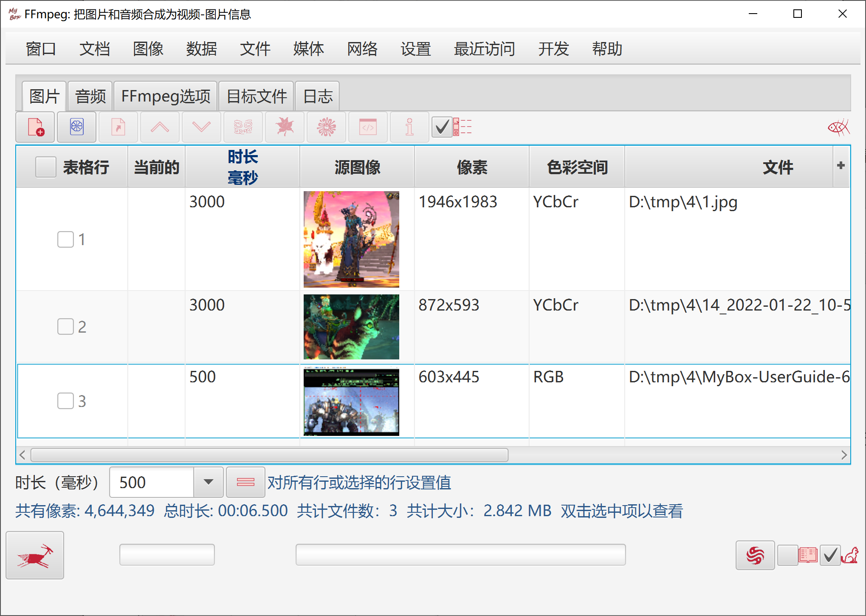Image resolution: width=866 pixels, height=616 pixels.
Task: Click the flower-shaped clear icon
Action: tap(326, 127)
